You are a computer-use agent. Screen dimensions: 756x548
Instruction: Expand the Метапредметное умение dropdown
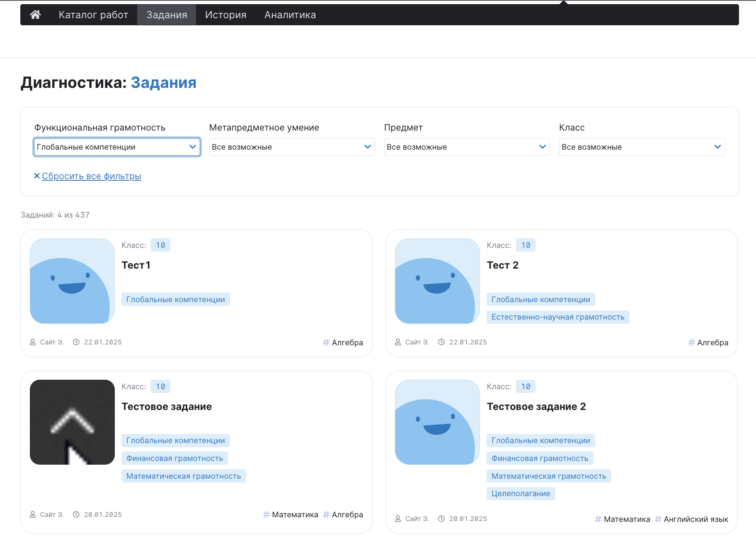[x=292, y=147]
